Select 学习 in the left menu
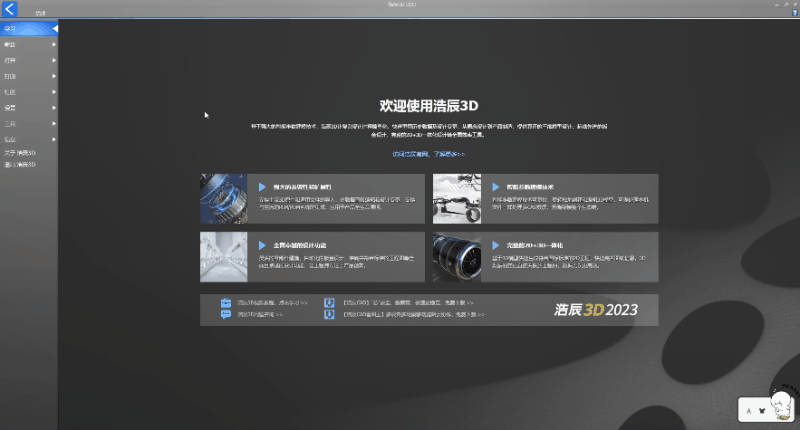Screen dimensions: 800x430 point(29,29)
